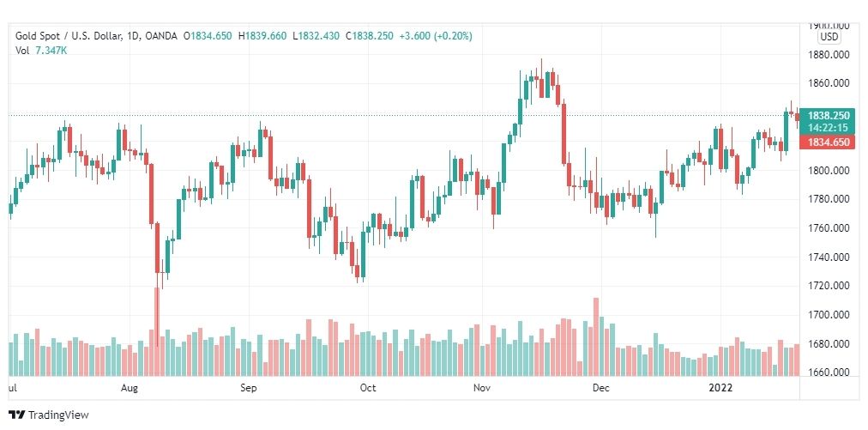Click the tallest volume bar near December
Screen dimensions: 868x430
click(596, 337)
